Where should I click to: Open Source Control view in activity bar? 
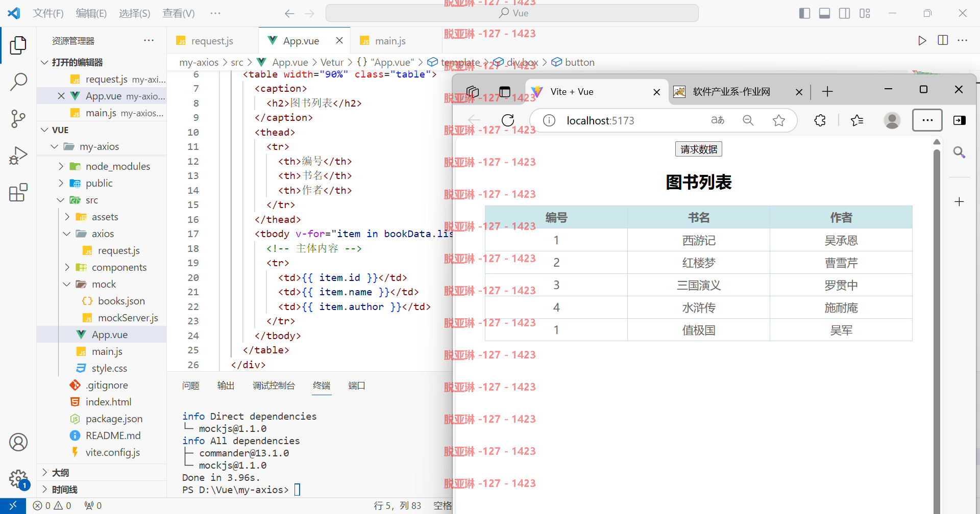18,119
